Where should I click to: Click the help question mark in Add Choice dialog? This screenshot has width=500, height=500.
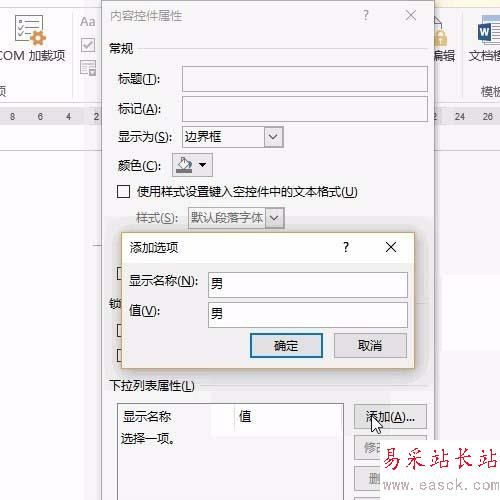pos(346,247)
